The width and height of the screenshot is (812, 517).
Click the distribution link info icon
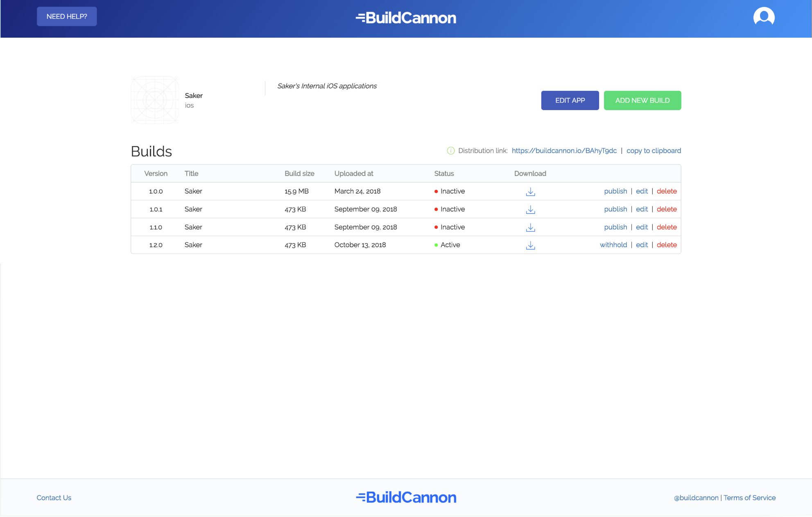pos(450,151)
